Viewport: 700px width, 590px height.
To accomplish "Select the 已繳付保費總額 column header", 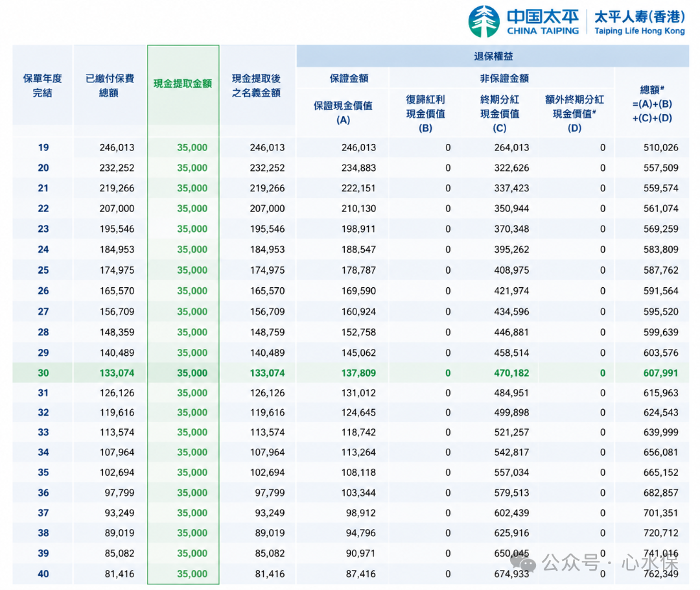I will (x=110, y=86).
